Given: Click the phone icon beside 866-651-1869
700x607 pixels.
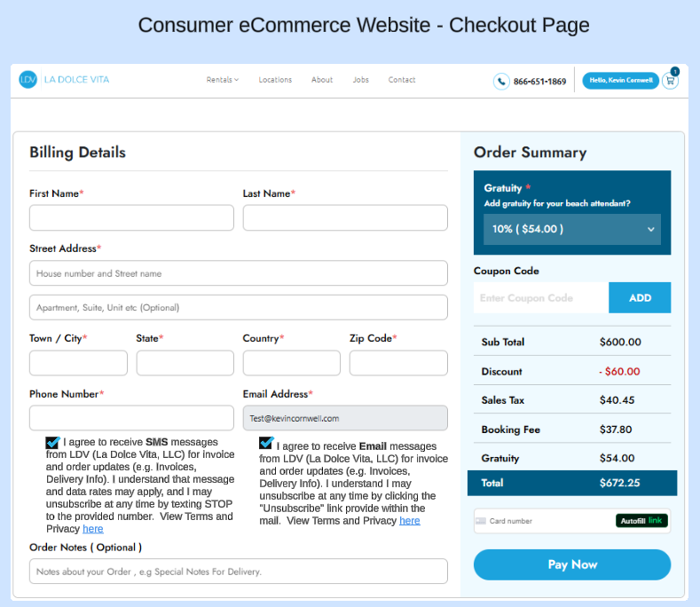Looking at the screenshot, I should [x=502, y=82].
